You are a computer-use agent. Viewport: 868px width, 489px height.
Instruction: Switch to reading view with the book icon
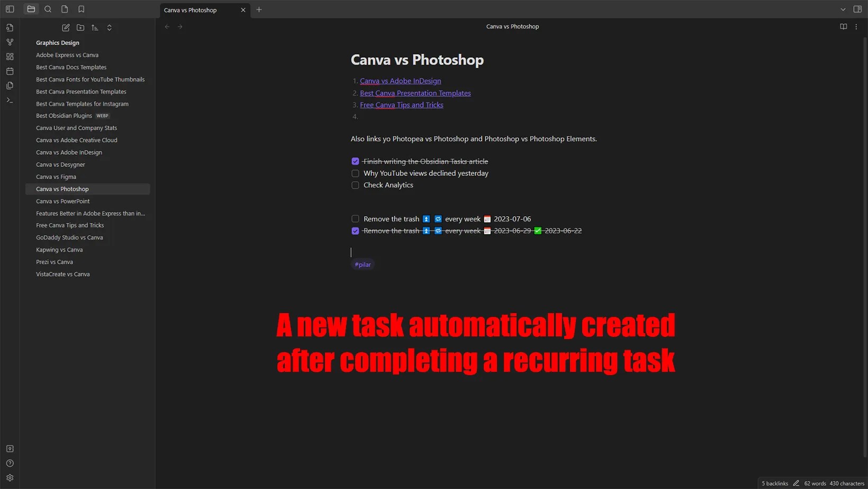(843, 26)
